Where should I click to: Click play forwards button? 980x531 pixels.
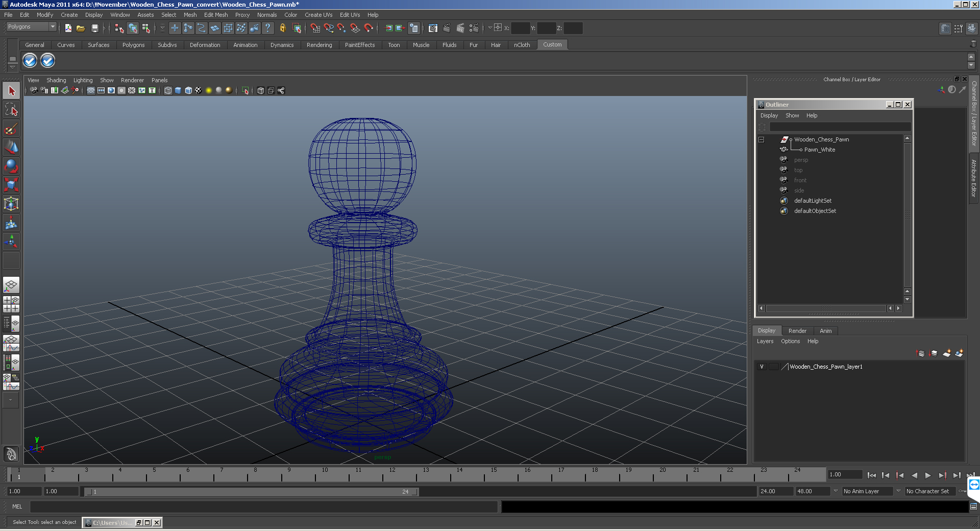click(x=928, y=475)
